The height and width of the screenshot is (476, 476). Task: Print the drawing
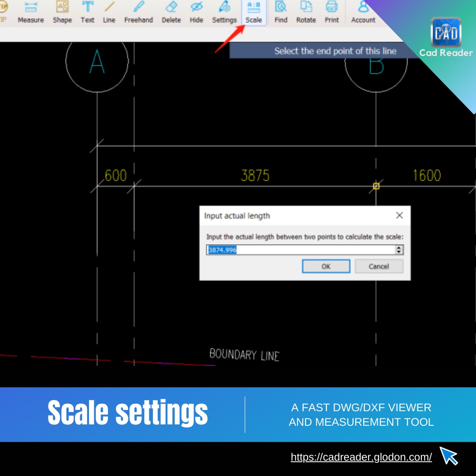[x=331, y=12]
